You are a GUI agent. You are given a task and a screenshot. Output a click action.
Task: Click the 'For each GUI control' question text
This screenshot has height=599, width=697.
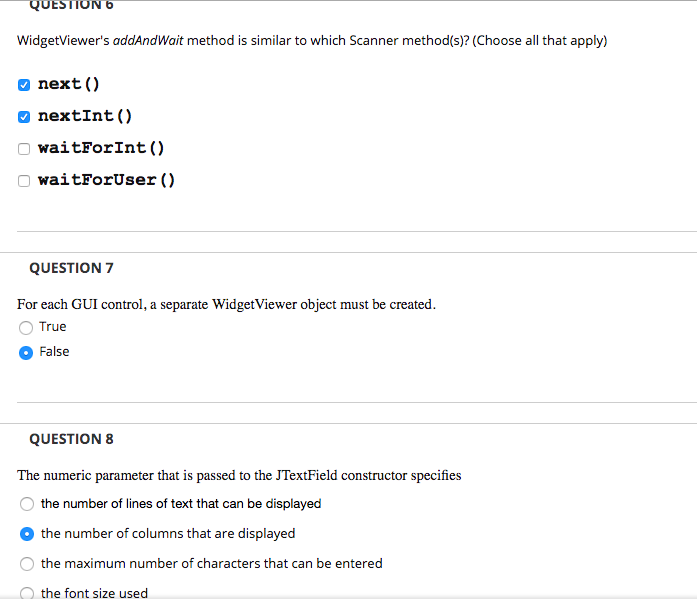pyautogui.click(x=226, y=304)
